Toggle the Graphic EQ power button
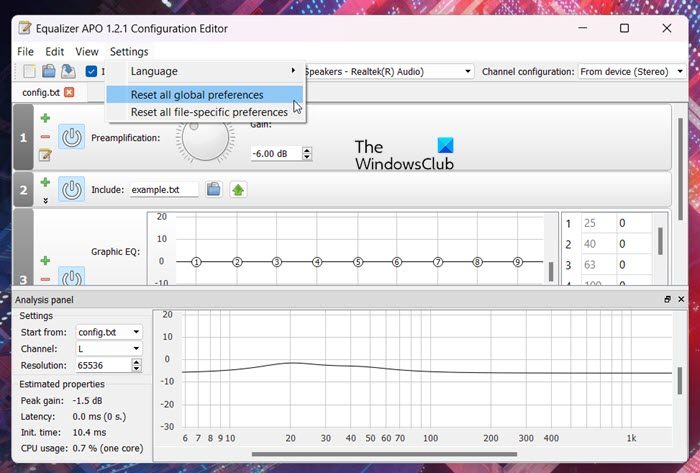The width and height of the screenshot is (700, 473). 71,277
